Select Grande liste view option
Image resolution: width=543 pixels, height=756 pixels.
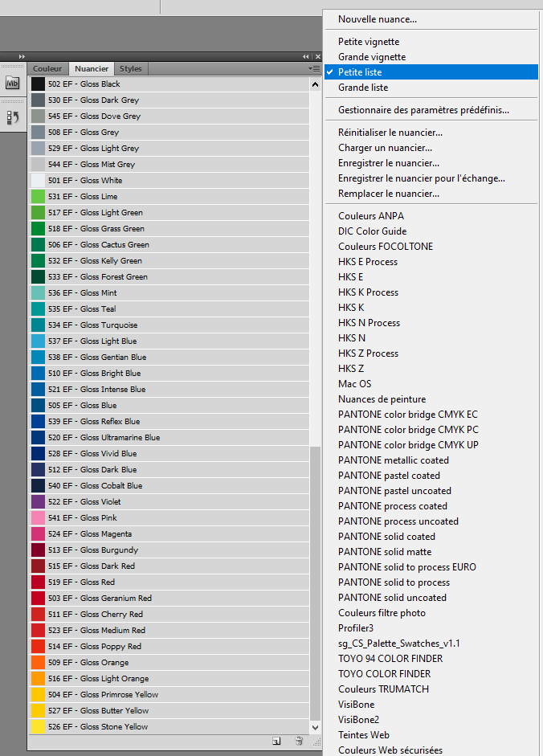click(x=363, y=88)
